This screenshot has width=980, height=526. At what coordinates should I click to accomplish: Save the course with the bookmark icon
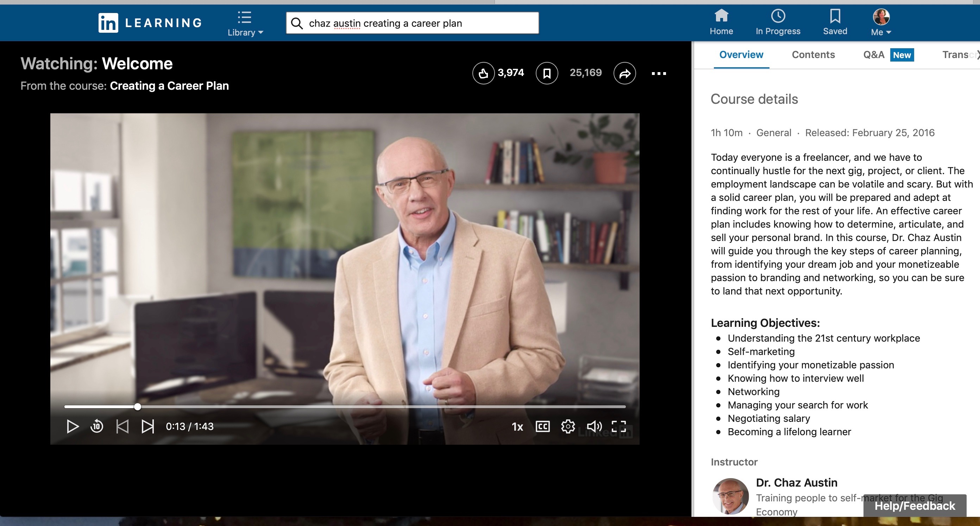pos(547,73)
